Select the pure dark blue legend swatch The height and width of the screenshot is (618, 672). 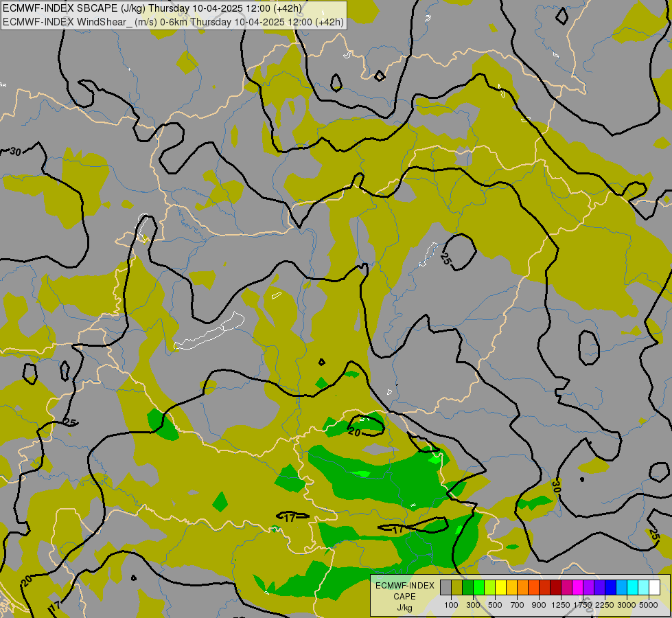[x=610, y=587]
